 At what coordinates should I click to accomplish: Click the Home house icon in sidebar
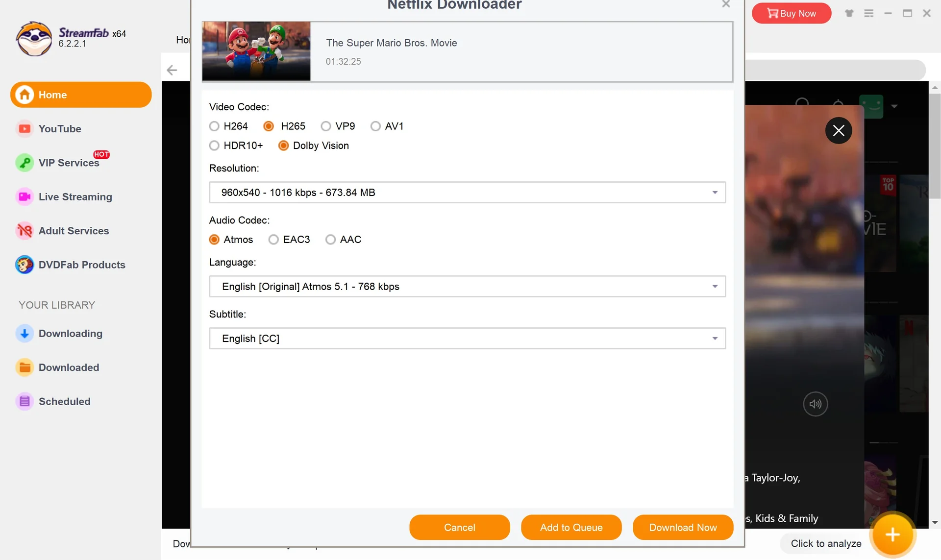coord(25,95)
